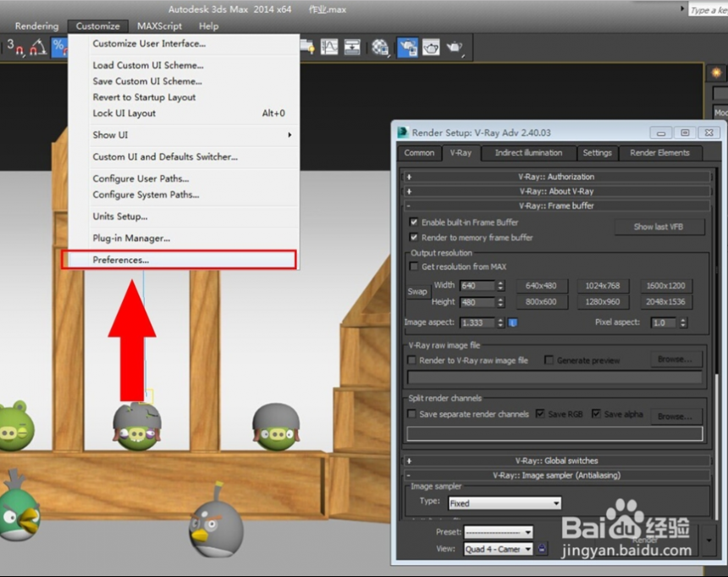Set resolution preset 1024x768
Image resolution: width=728 pixels, height=577 pixels.
point(602,285)
